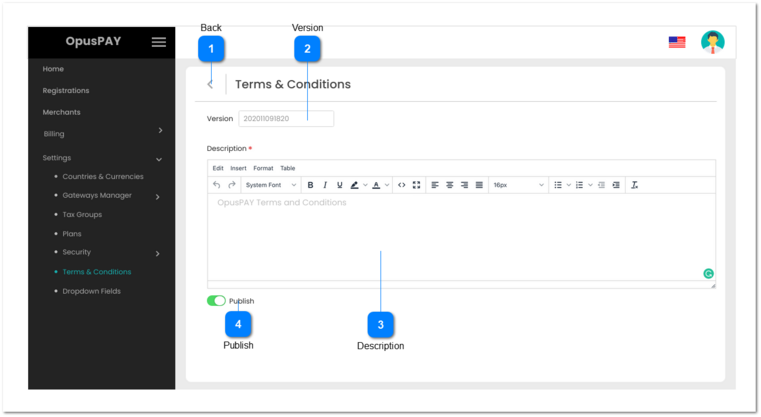The height and width of the screenshot is (417, 761).
Task: Toggle the hamburger menu next to OpusPAY
Action: 159,42
